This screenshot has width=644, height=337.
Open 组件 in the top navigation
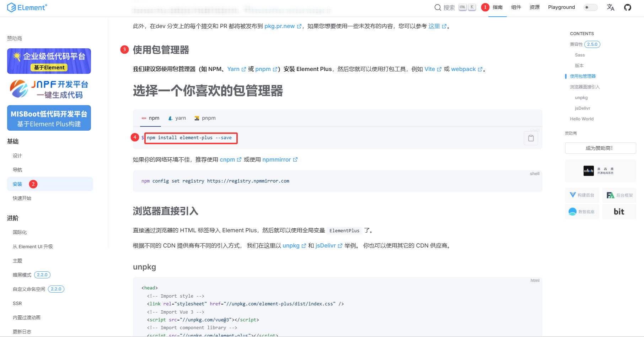(x=516, y=7)
